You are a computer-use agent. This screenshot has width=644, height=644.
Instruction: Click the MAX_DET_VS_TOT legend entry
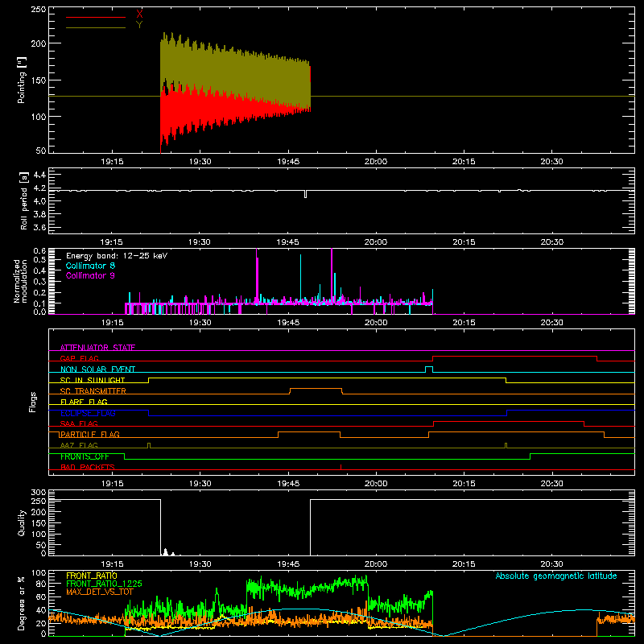coord(100,592)
